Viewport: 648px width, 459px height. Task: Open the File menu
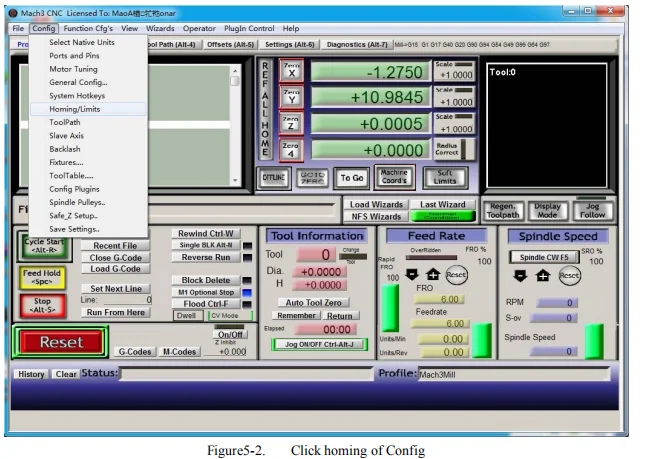(18, 29)
